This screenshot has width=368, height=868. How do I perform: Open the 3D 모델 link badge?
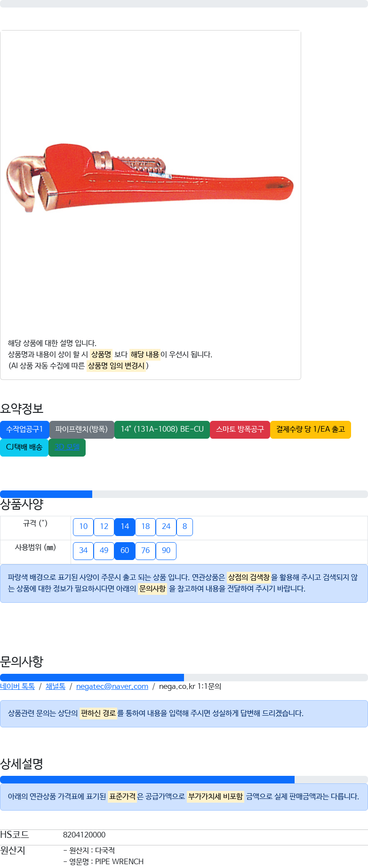click(x=67, y=447)
